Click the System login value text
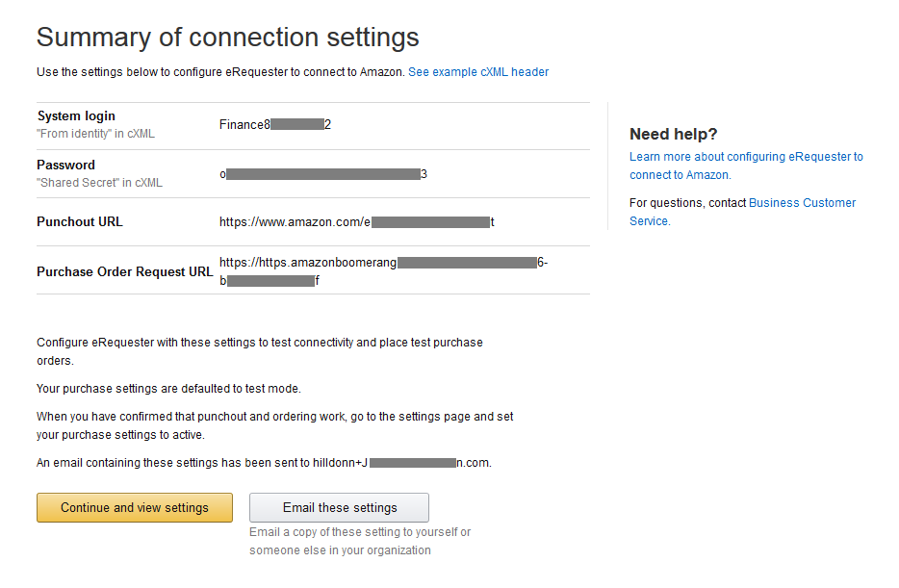The height and width of the screenshot is (588, 899). point(275,125)
